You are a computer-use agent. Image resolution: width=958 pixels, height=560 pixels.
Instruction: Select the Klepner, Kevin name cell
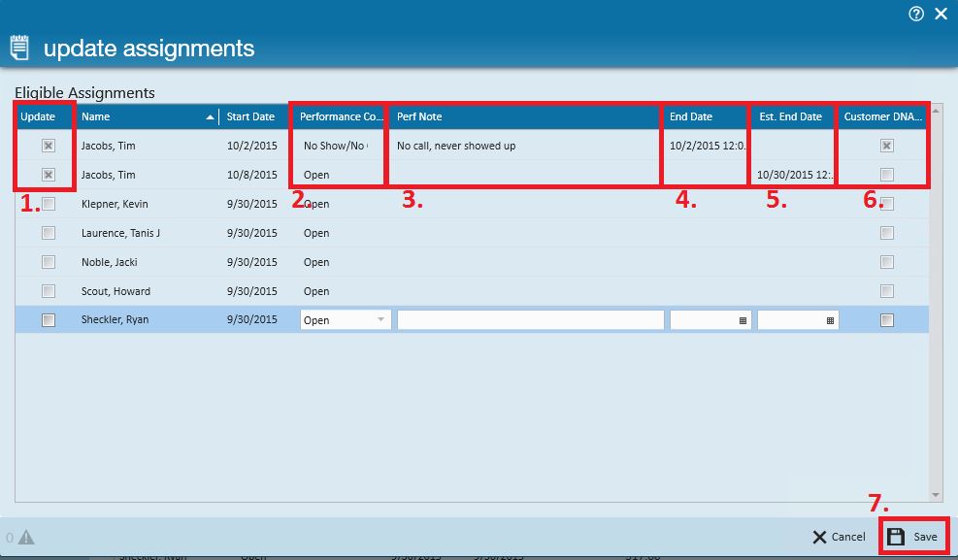(x=115, y=204)
